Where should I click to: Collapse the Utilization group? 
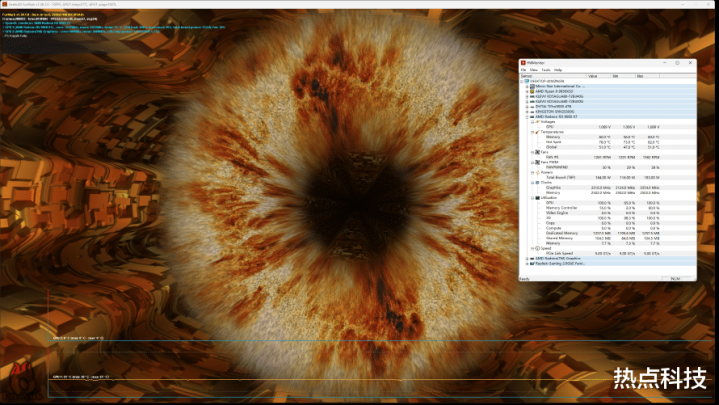(532, 198)
